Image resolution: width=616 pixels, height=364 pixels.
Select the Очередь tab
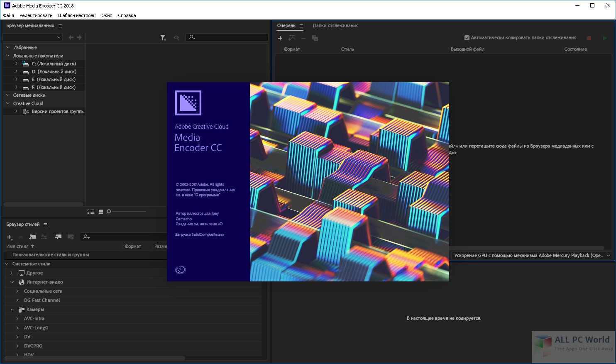(x=286, y=26)
